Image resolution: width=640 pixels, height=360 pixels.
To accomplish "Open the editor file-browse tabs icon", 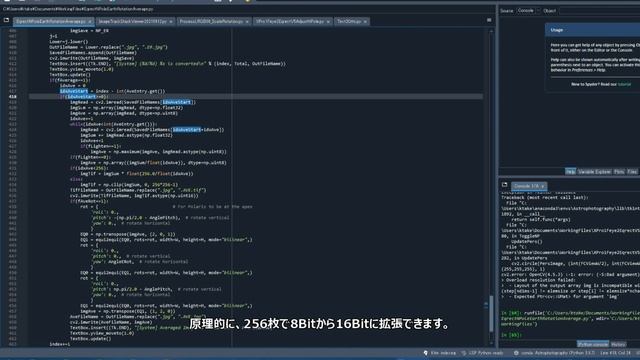I will [6, 20].
